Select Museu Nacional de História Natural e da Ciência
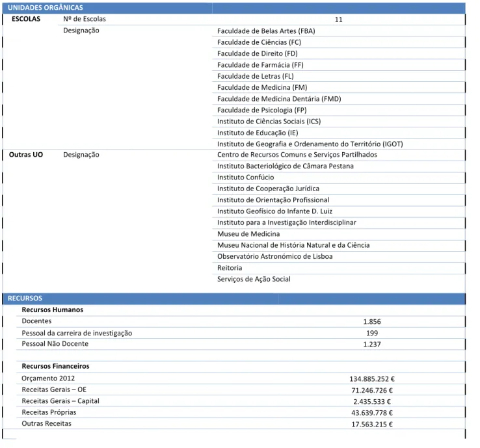This screenshot has width=480, height=448. coord(293,245)
